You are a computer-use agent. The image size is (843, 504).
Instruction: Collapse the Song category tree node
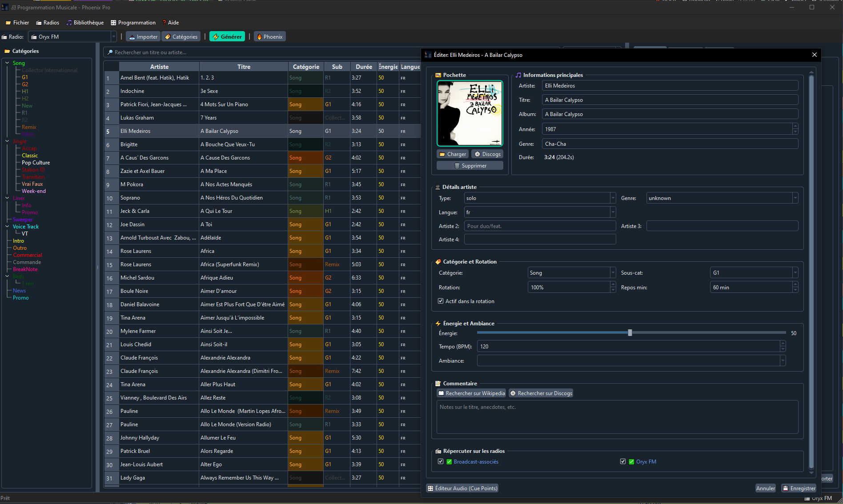7,63
